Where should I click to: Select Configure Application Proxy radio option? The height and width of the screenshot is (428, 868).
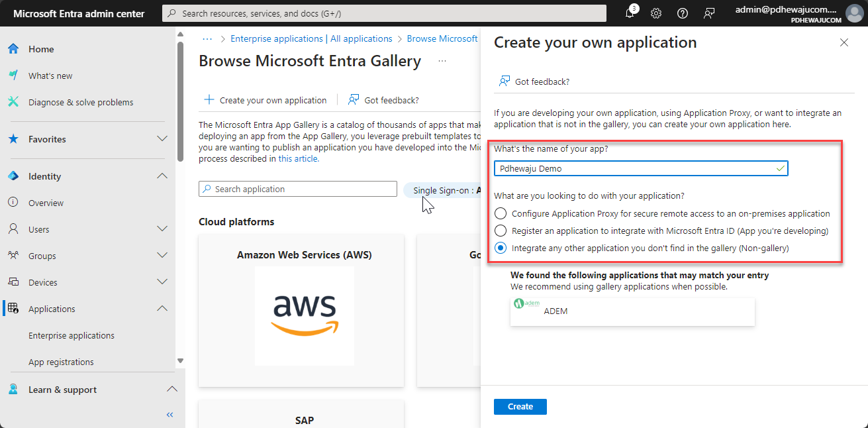(501, 213)
